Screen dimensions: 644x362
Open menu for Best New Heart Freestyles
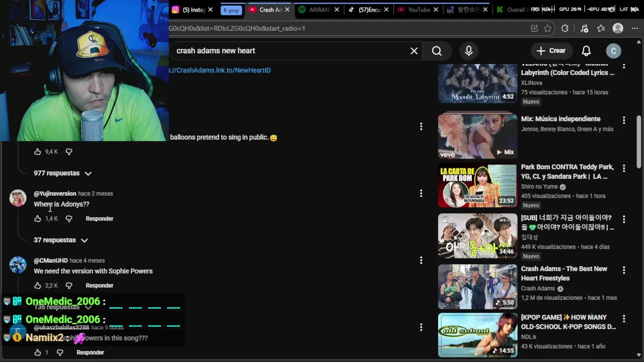(624, 270)
